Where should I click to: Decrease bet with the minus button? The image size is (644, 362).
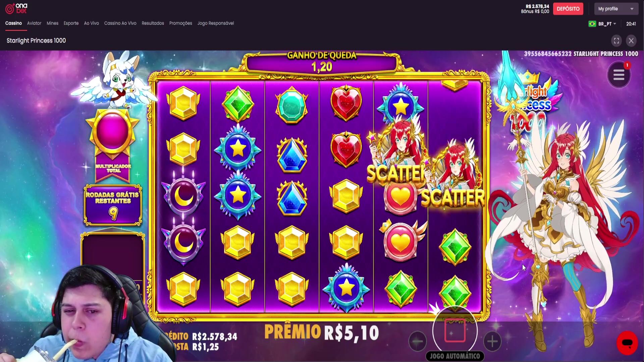418,342
